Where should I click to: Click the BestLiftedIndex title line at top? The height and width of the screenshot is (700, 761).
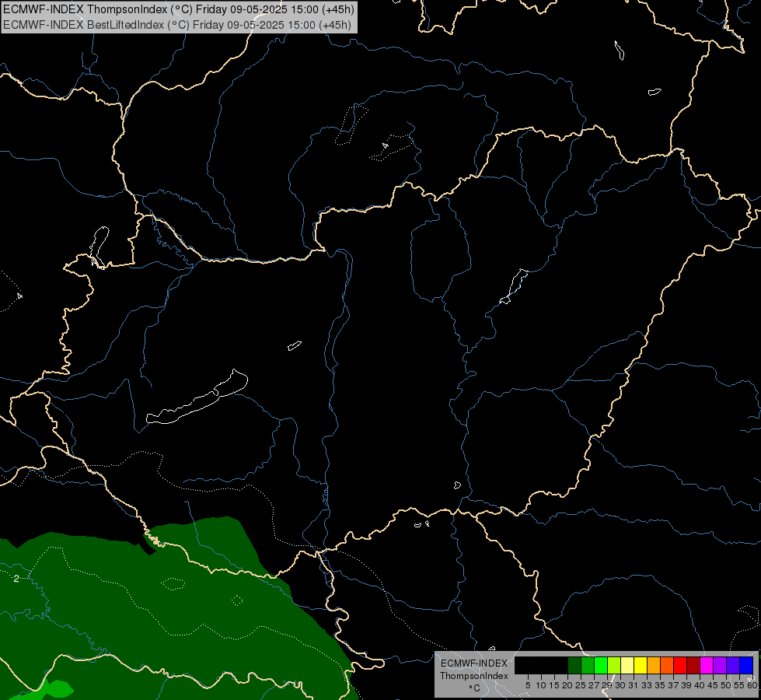(x=177, y=24)
